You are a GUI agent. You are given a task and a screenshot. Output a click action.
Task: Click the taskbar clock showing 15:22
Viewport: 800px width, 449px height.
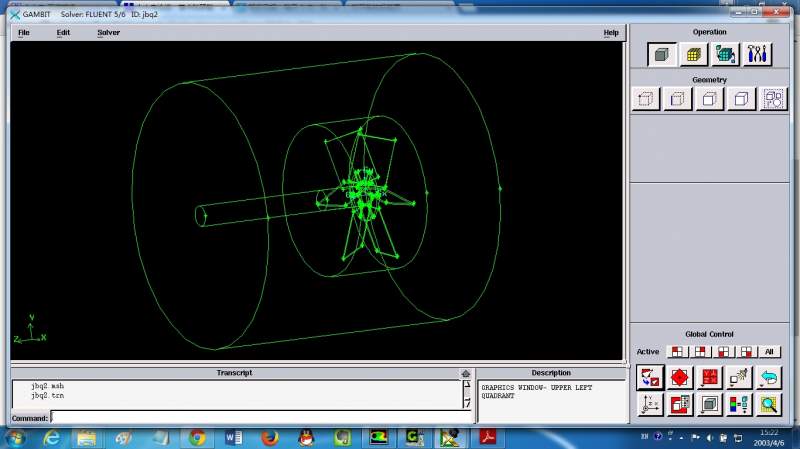tap(768, 438)
